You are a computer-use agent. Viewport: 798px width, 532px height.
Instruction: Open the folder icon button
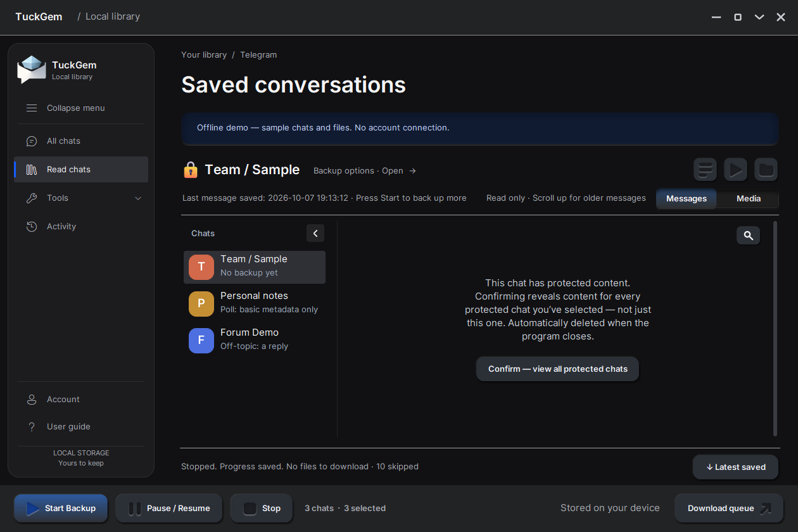coord(766,170)
